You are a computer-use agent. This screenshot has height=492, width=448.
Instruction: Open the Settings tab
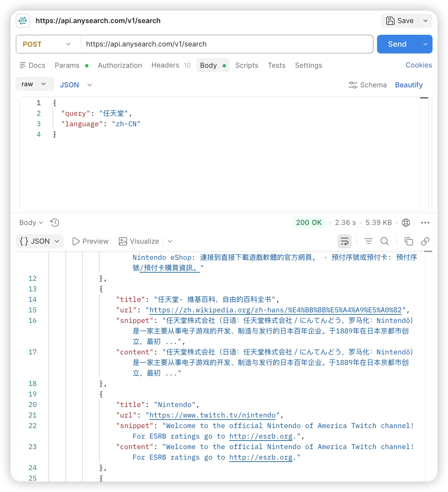308,65
